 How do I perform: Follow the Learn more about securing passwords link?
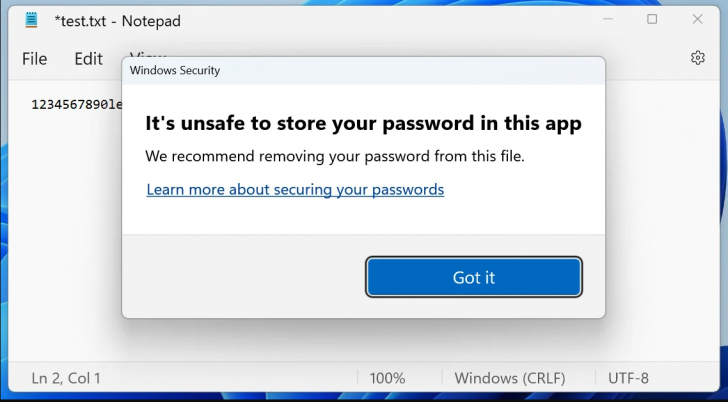pyautogui.click(x=295, y=189)
